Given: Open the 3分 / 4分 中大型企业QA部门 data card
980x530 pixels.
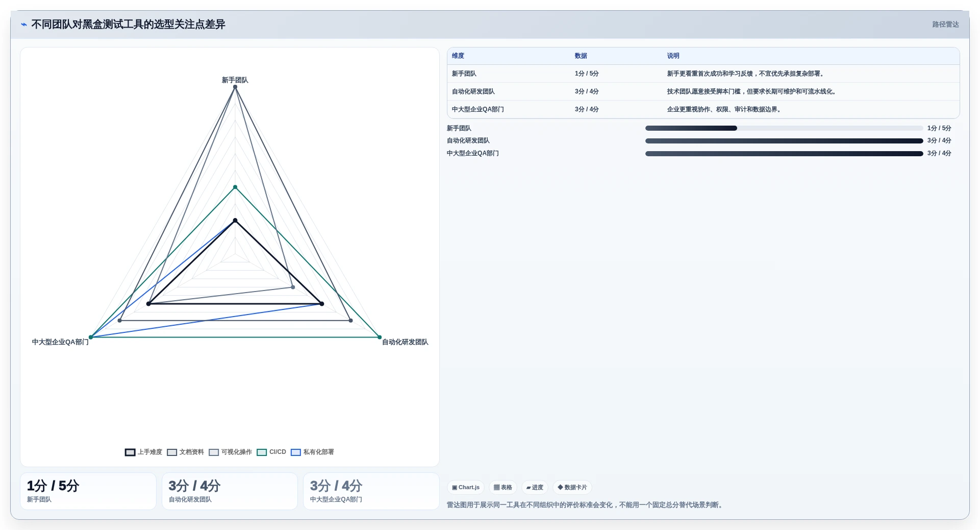Looking at the screenshot, I should [371, 491].
